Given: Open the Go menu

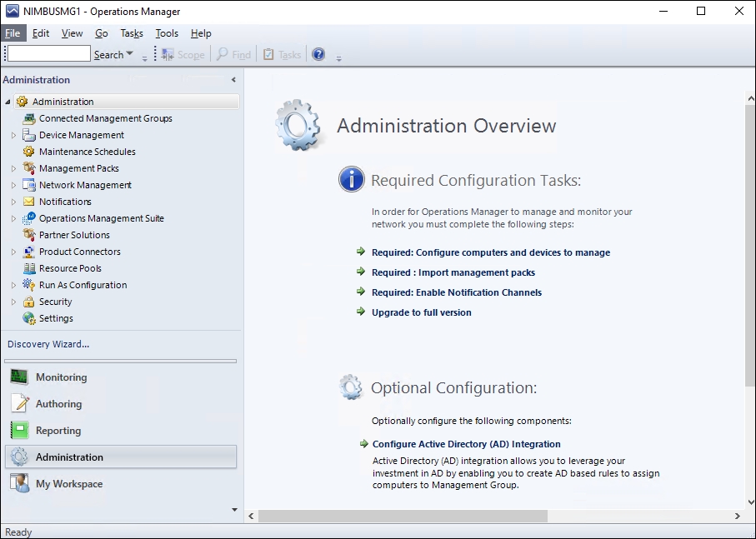Looking at the screenshot, I should tap(101, 33).
